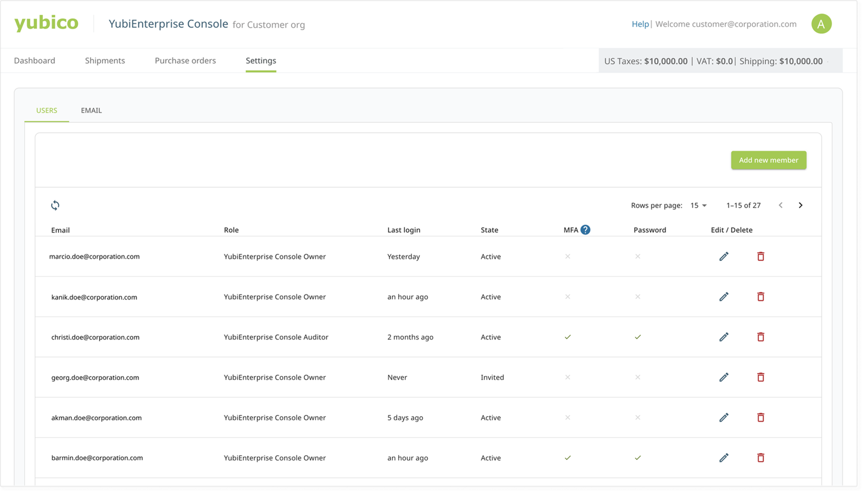Click the YubiEnterprise Console Auditor role cell
The height and width of the screenshot is (499, 868).
(x=276, y=337)
